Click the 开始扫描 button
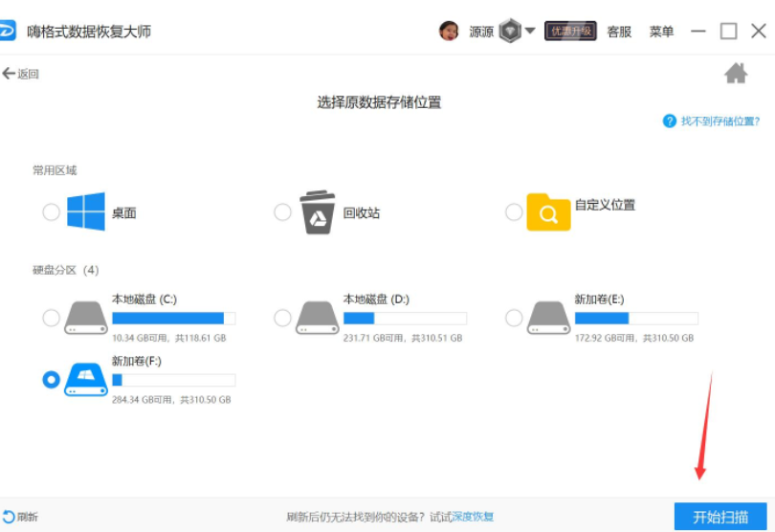 tap(720, 517)
